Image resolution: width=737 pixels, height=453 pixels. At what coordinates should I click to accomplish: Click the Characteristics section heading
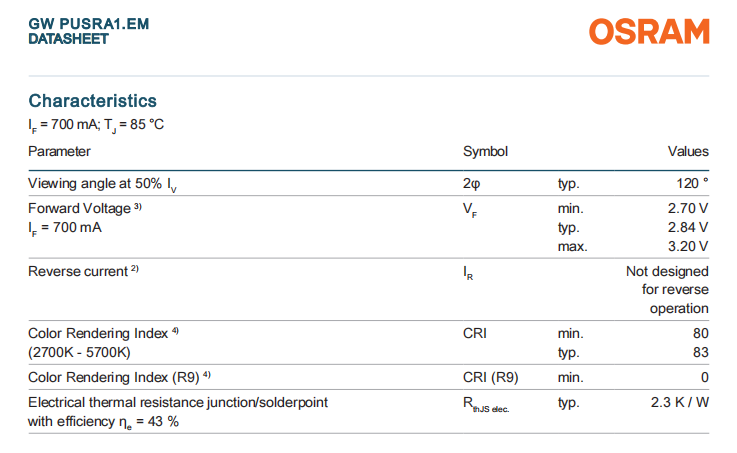tap(92, 101)
